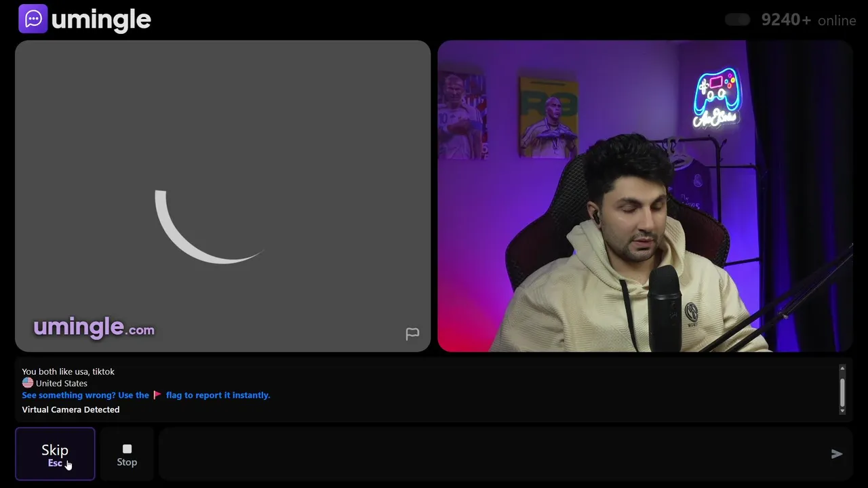Click the umingle chat bubble logo icon
Screen dimensions: 868x488
click(x=33, y=19)
